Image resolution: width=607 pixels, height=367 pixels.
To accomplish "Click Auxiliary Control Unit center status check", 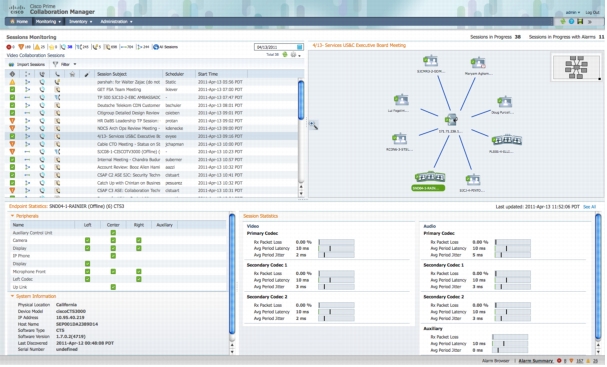I will click(113, 233).
